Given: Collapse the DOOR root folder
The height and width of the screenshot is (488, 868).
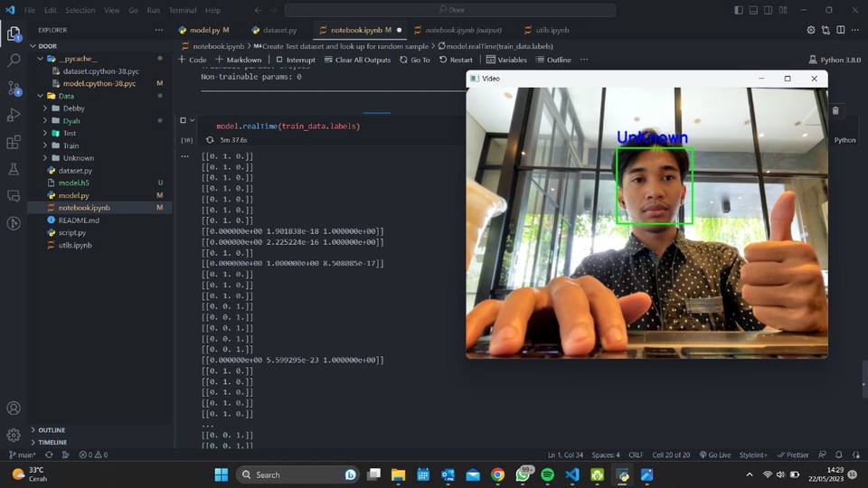Looking at the screenshot, I should point(33,46).
